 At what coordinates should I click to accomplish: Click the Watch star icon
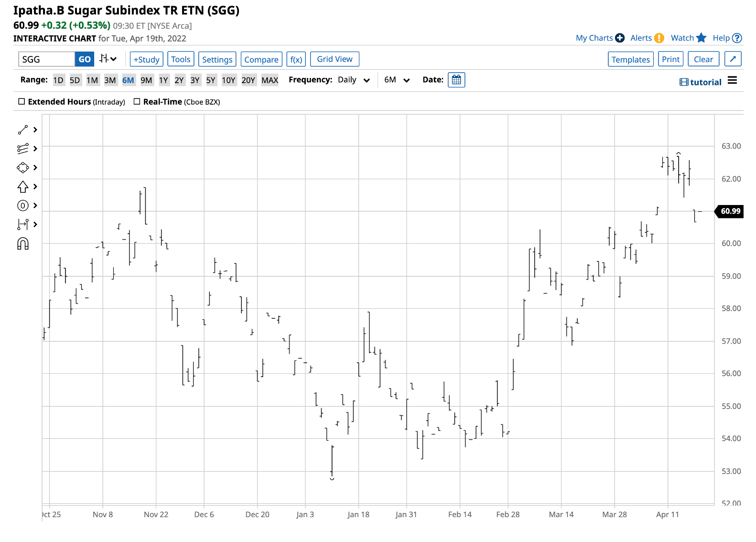(x=701, y=38)
